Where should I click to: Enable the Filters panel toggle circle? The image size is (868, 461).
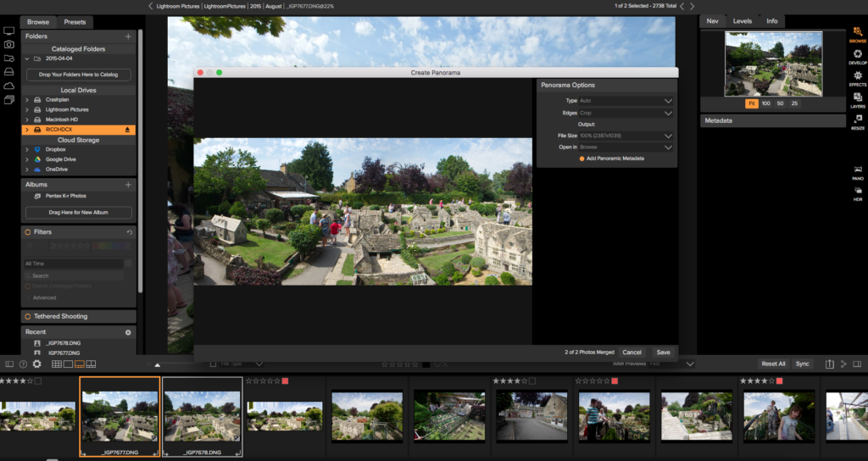click(x=28, y=232)
